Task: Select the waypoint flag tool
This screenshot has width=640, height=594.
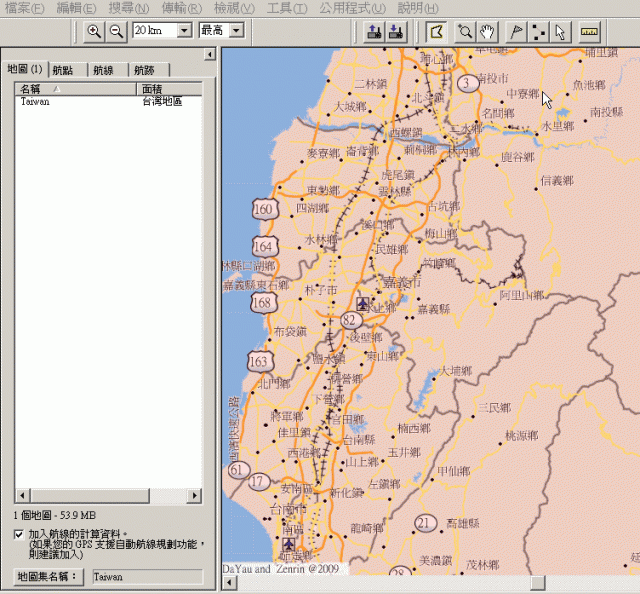Action: (516, 32)
